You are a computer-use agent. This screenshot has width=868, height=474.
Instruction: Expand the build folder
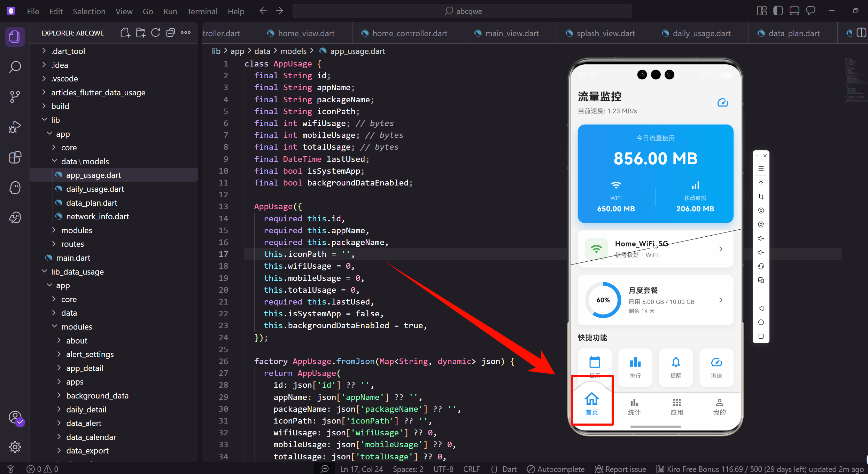[x=114, y=106]
